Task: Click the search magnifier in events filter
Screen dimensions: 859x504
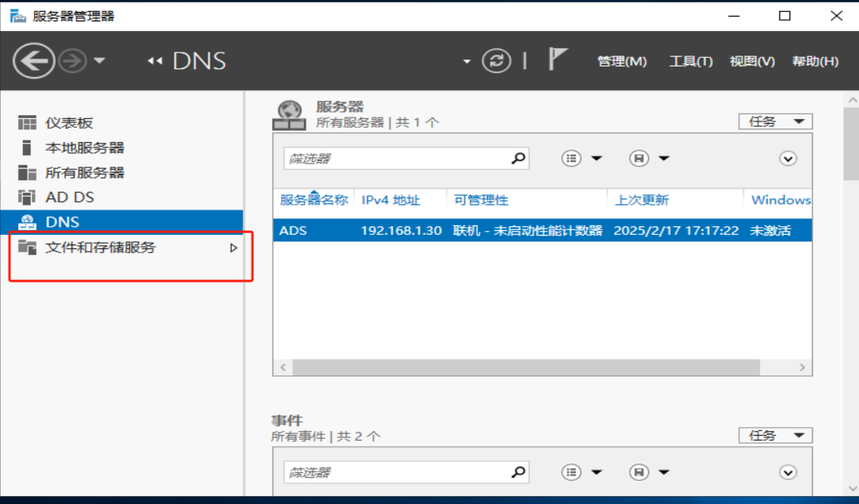Action: pyautogui.click(x=518, y=472)
